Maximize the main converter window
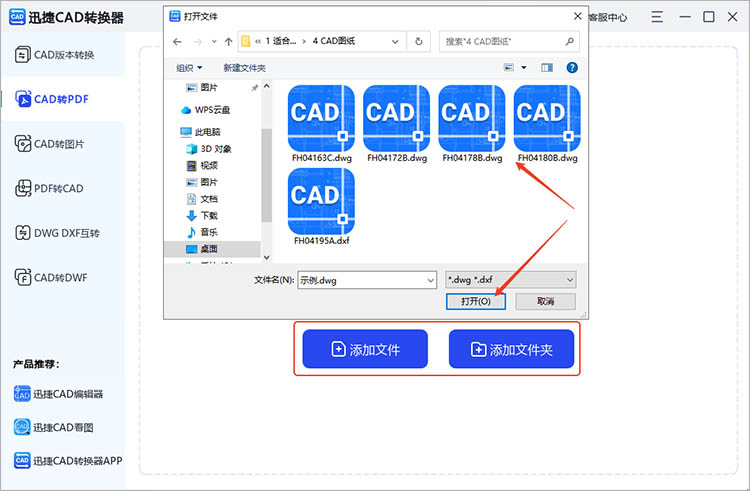 pos(709,17)
